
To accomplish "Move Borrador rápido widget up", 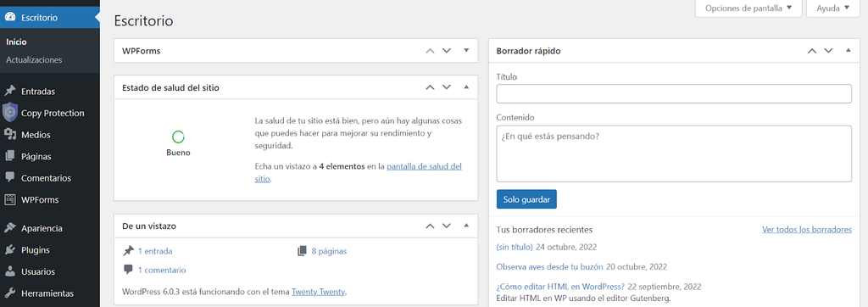I will (x=812, y=50).
